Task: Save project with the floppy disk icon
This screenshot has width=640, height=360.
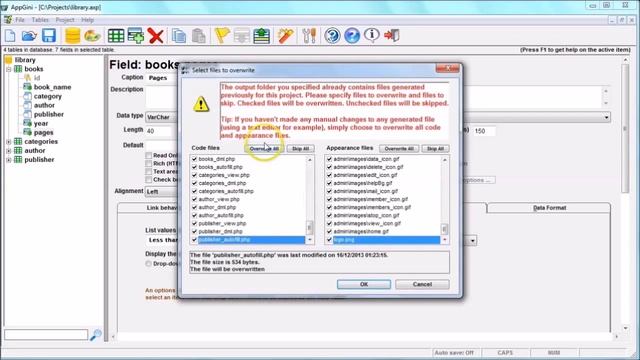Action: tap(49, 36)
